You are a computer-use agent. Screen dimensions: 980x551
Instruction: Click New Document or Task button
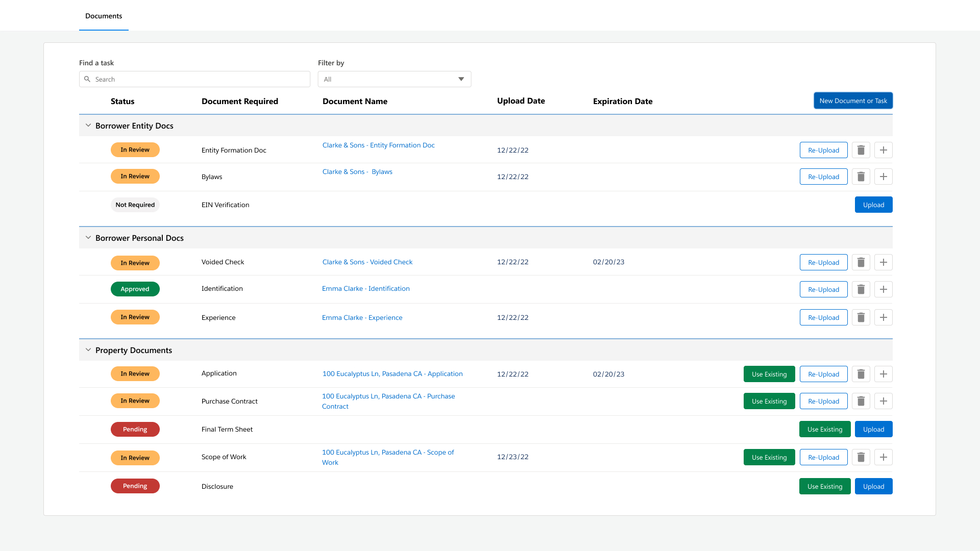(853, 101)
